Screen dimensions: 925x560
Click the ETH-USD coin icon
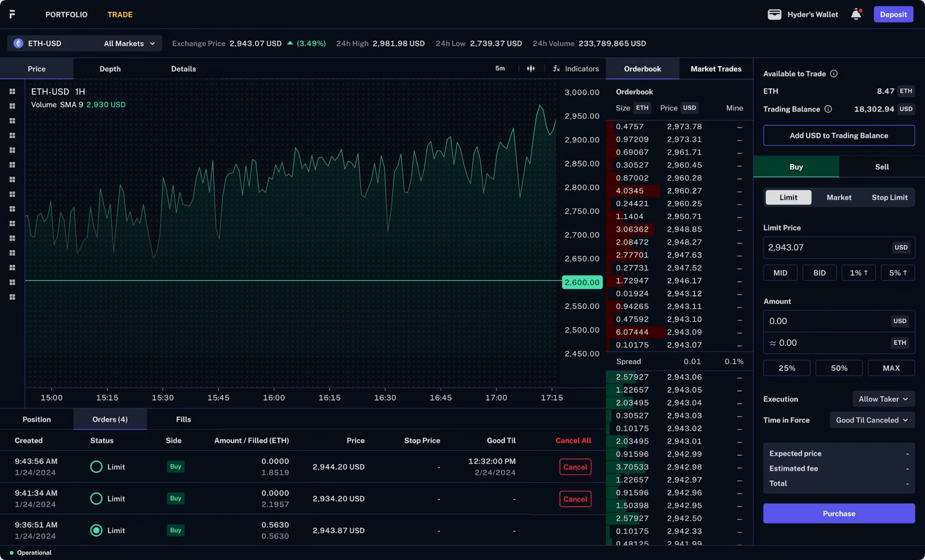point(18,43)
